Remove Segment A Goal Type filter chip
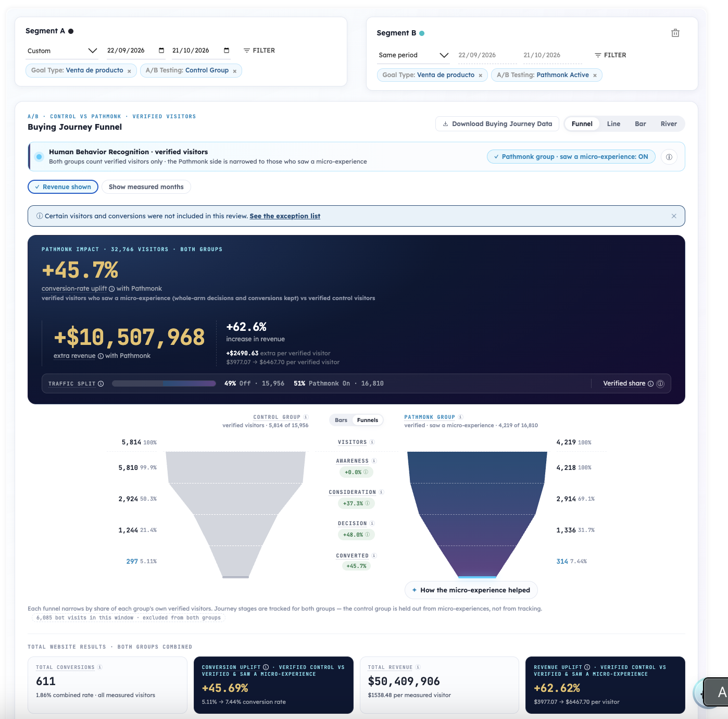Viewport: 728px width, 719px height. pyautogui.click(x=129, y=71)
